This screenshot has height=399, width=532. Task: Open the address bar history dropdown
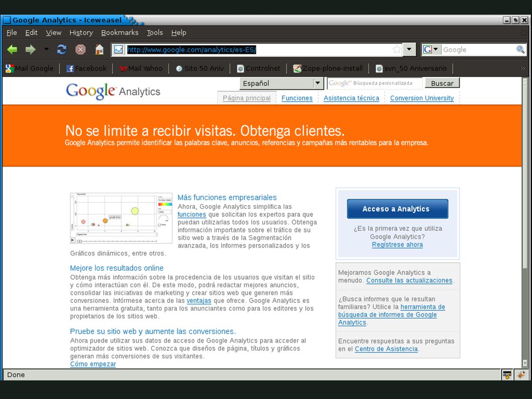pyautogui.click(x=409, y=50)
